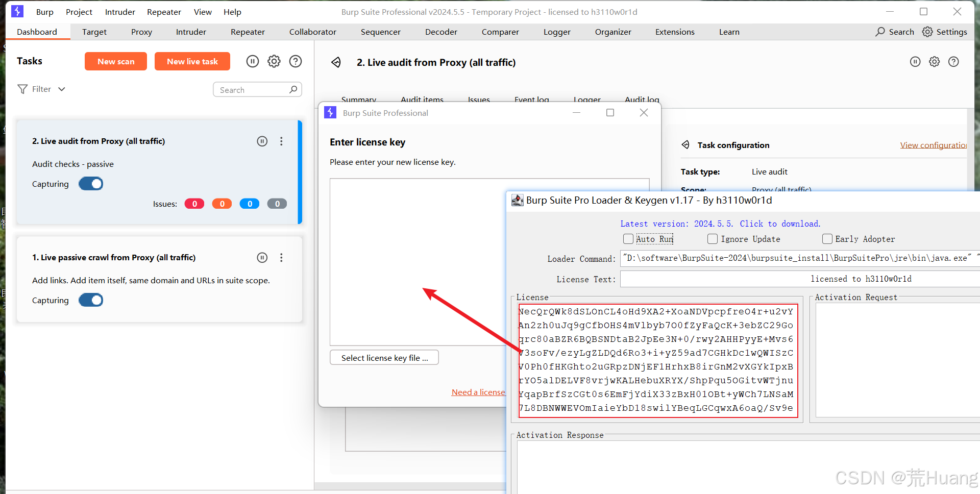Close the Enter license key dialog
The height and width of the screenshot is (494, 980).
pyautogui.click(x=644, y=112)
